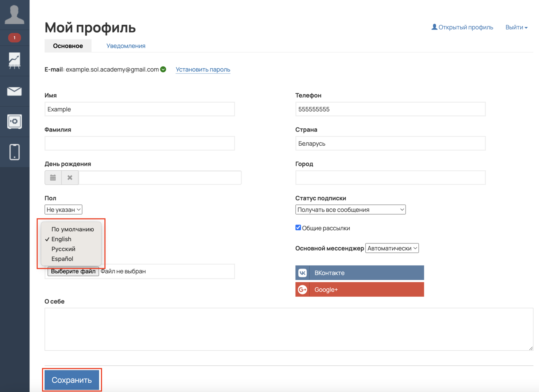Open the analytics chart icon in sidebar
Image resolution: width=539 pixels, height=392 pixels.
tap(14, 61)
